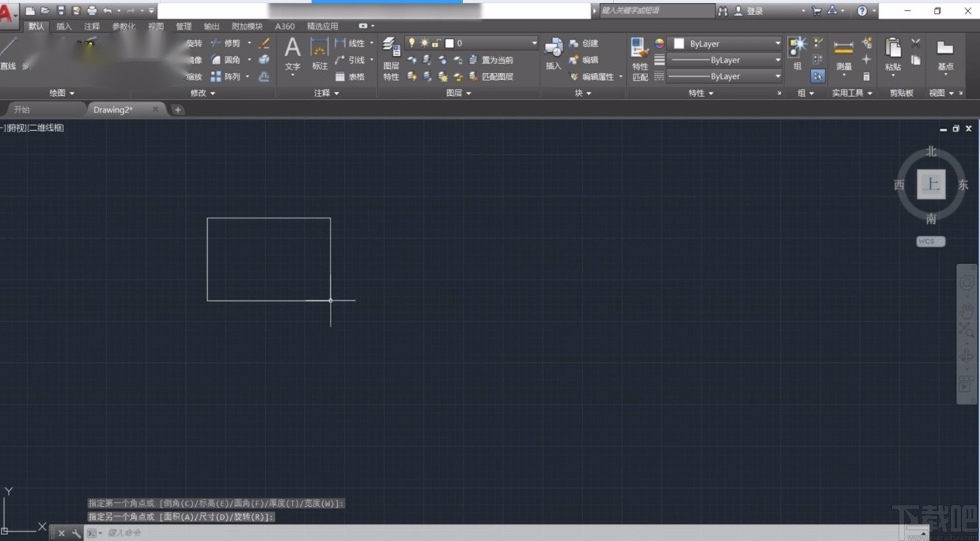
Task: Click the New drawing icon in the quick access toolbar
Action: click(x=30, y=11)
